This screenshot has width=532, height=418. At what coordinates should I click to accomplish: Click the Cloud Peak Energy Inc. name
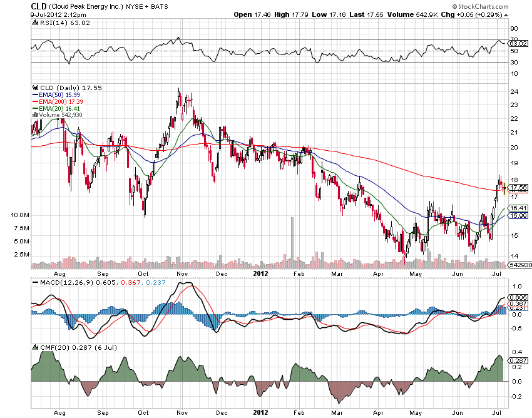coord(86,6)
